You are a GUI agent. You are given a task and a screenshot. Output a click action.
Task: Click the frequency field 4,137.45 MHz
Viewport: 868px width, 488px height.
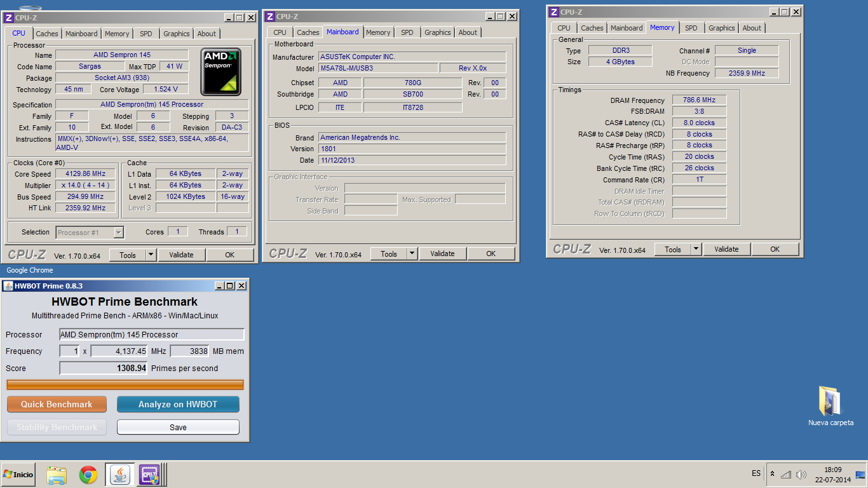pos(119,351)
